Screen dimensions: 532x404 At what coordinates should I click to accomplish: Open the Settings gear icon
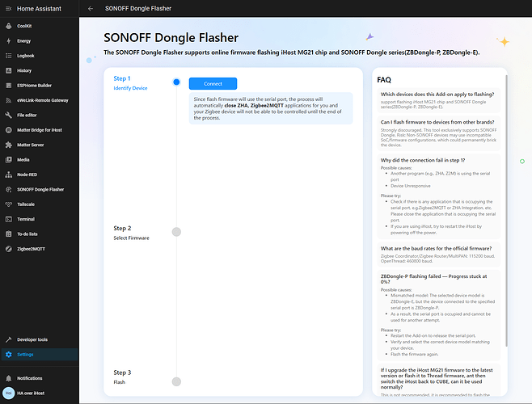[x=8, y=355]
